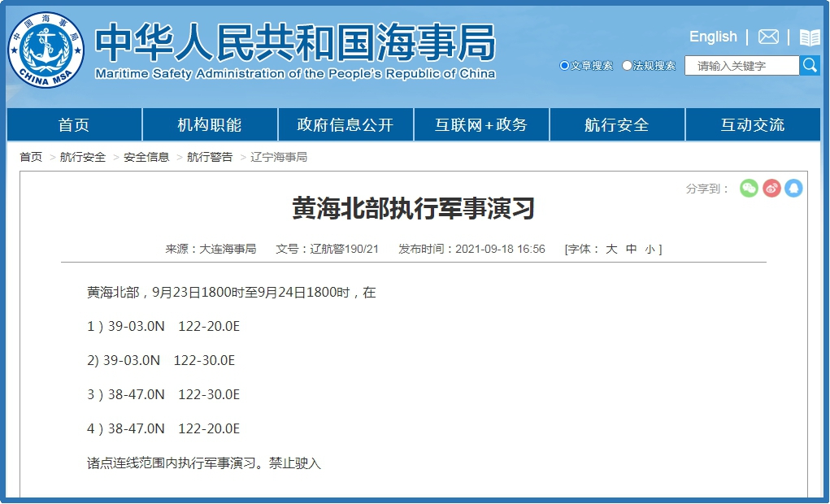Screen dimensions: 830x504
Task: Open the 互动交流 navigation tab
Action: (x=753, y=125)
